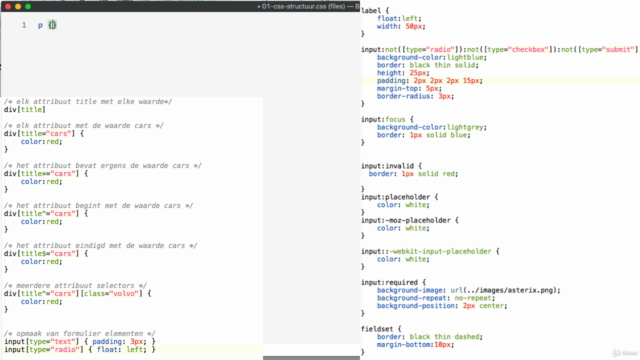
Task: Click the 'input::-webkit-input-placeholder {' selector
Action: [x=430, y=251]
